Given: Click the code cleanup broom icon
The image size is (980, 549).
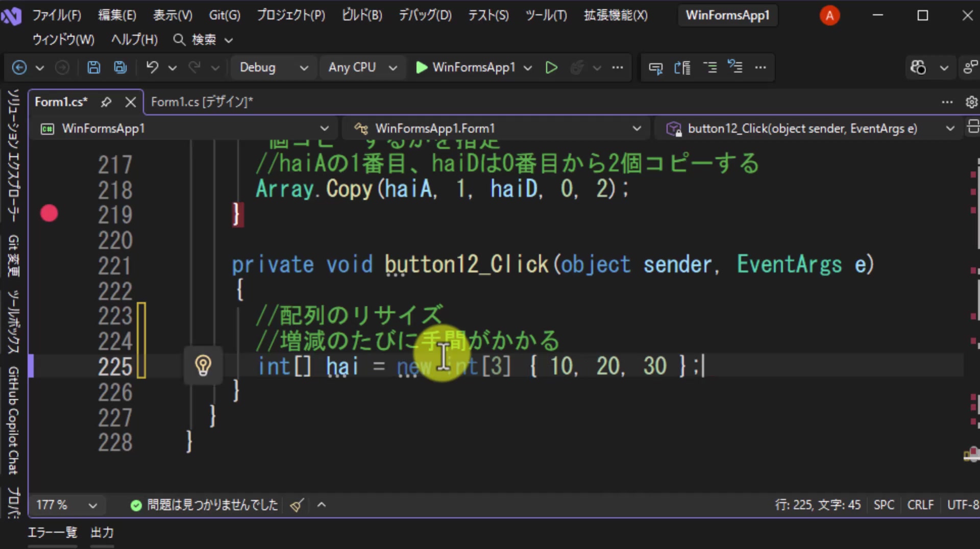Looking at the screenshot, I should point(297,505).
